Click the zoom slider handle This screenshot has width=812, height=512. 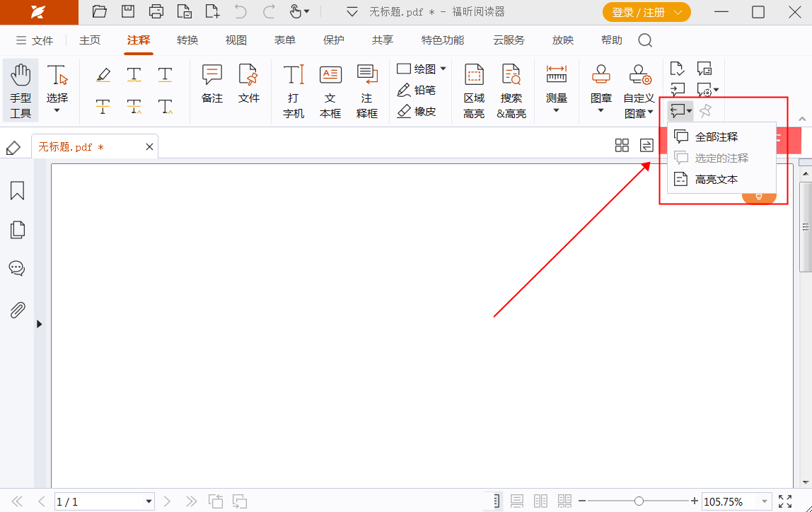[639, 501]
